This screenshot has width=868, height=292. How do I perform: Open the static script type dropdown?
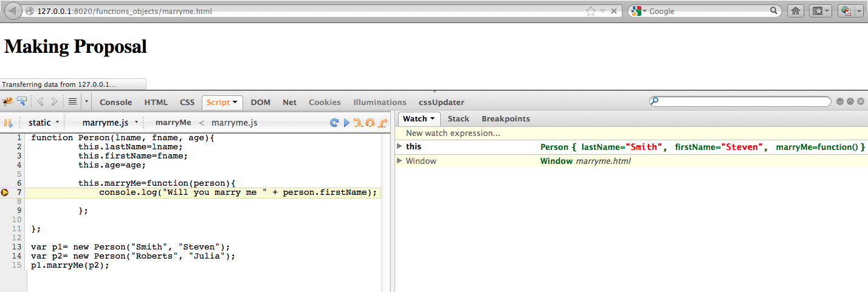[44, 123]
